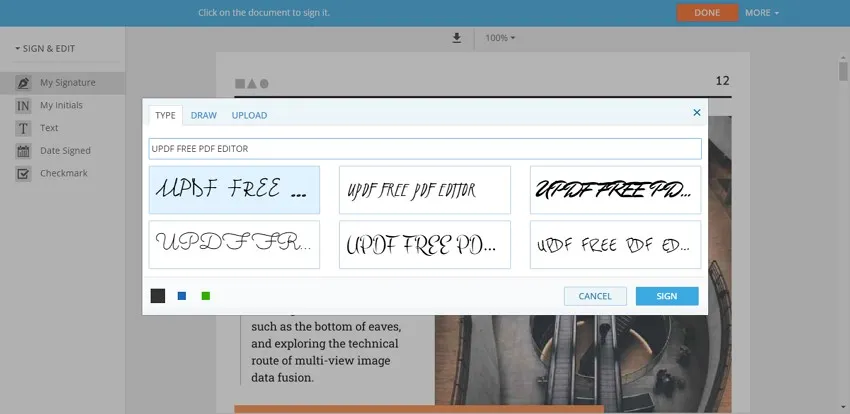This screenshot has height=414, width=850.
Task: Click the Date Signed calendar icon
Action: 23,151
